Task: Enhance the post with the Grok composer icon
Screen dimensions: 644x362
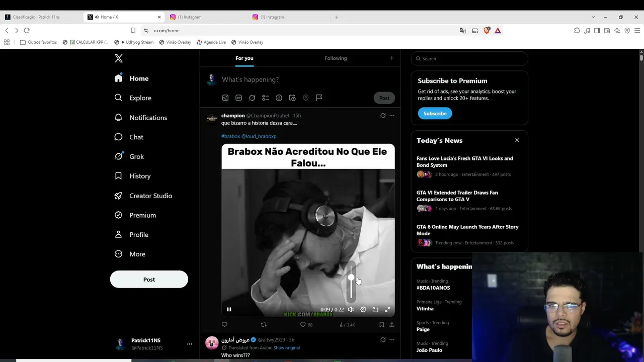Action: (x=252, y=98)
